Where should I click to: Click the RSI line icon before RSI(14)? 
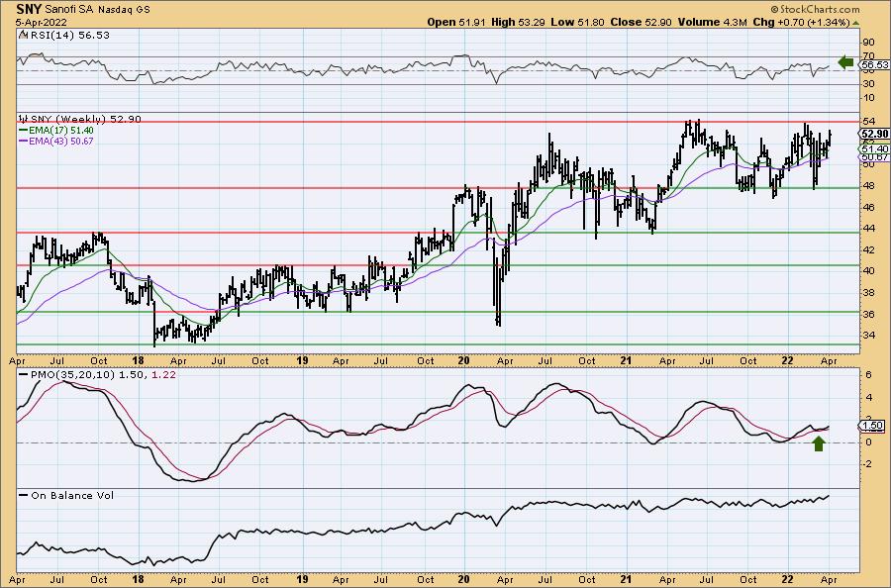[x=23, y=36]
